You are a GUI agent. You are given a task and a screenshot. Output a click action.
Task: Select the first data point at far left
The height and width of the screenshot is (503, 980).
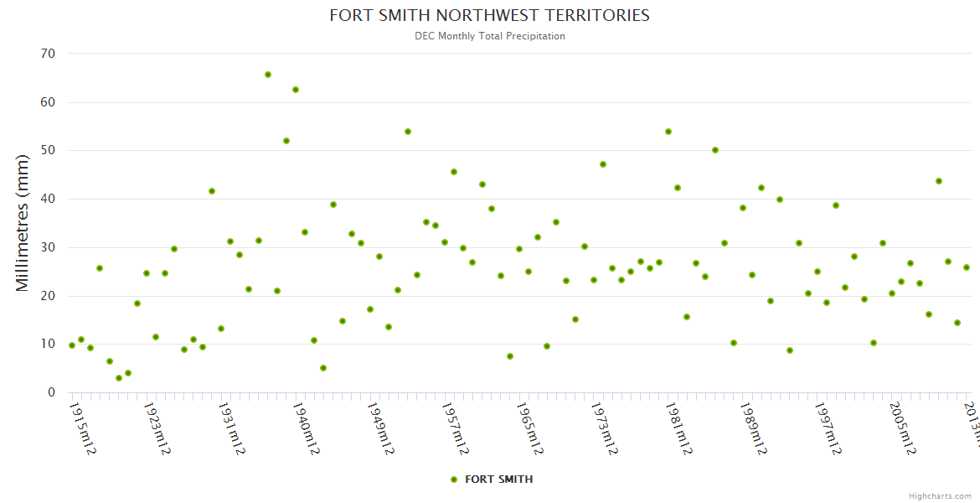coord(72,345)
